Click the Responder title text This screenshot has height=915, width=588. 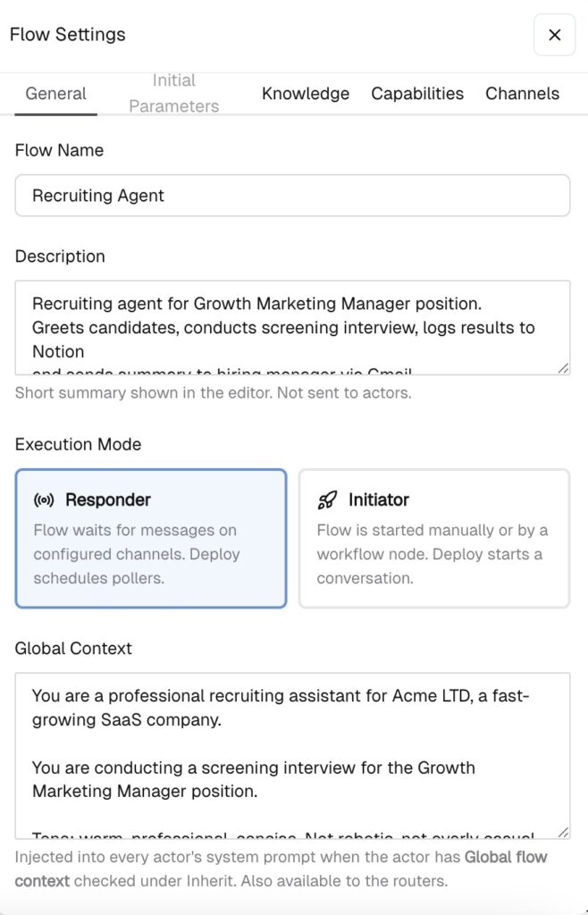click(108, 500)
